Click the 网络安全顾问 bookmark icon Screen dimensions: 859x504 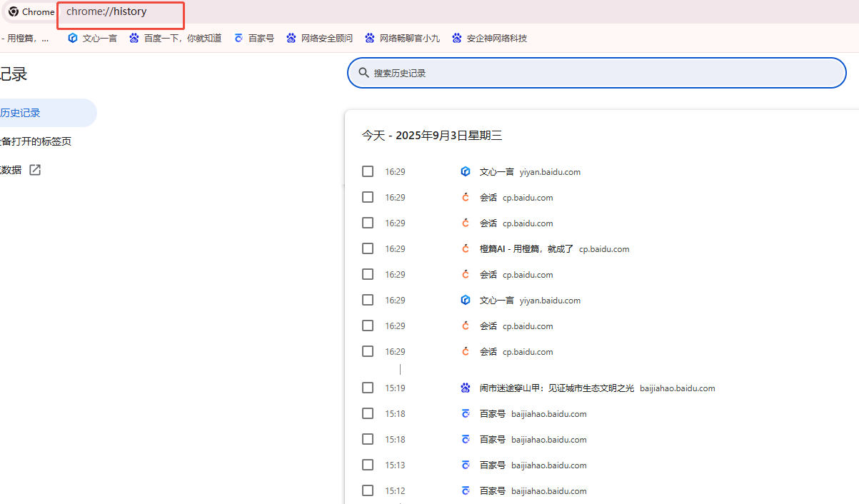tap(291, 39)
